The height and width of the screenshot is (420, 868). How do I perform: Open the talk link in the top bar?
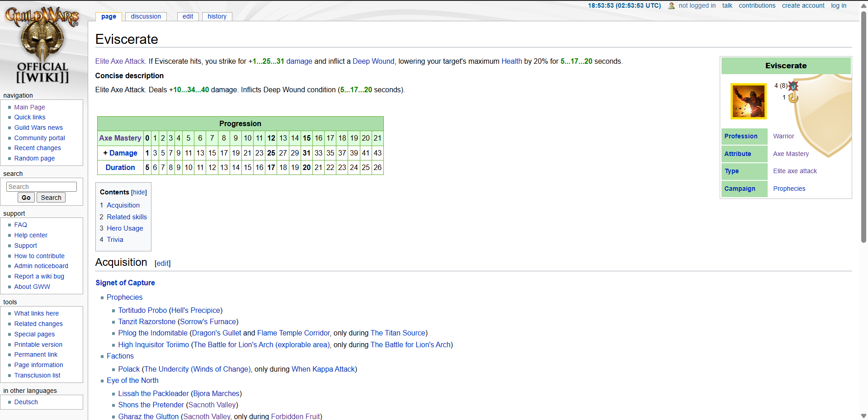click(x=727, y=5)
